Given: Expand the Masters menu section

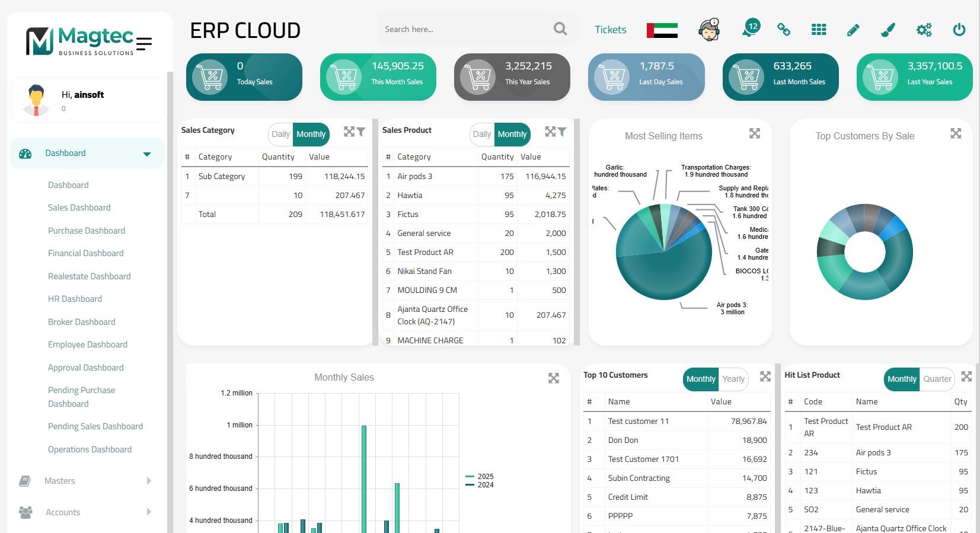Looking at the screenshot, I should [x=148, y=481].
